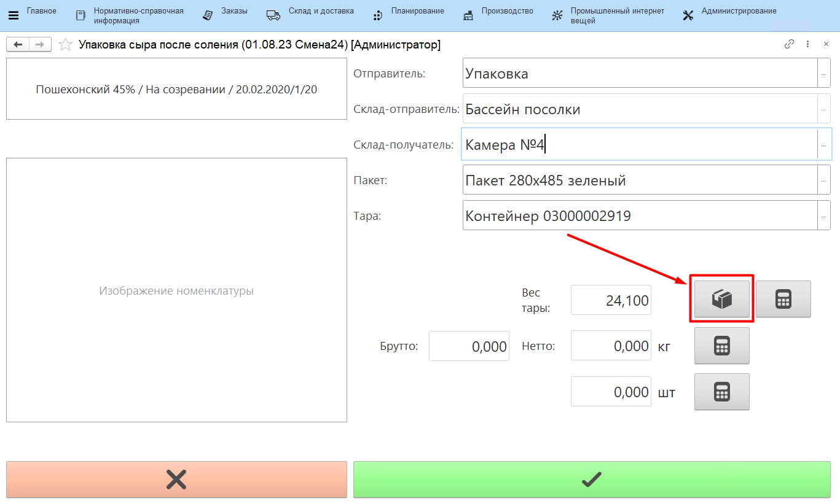Open the Пакет selection ellipsis
The image size is (840, 504).
pos(823,180)
